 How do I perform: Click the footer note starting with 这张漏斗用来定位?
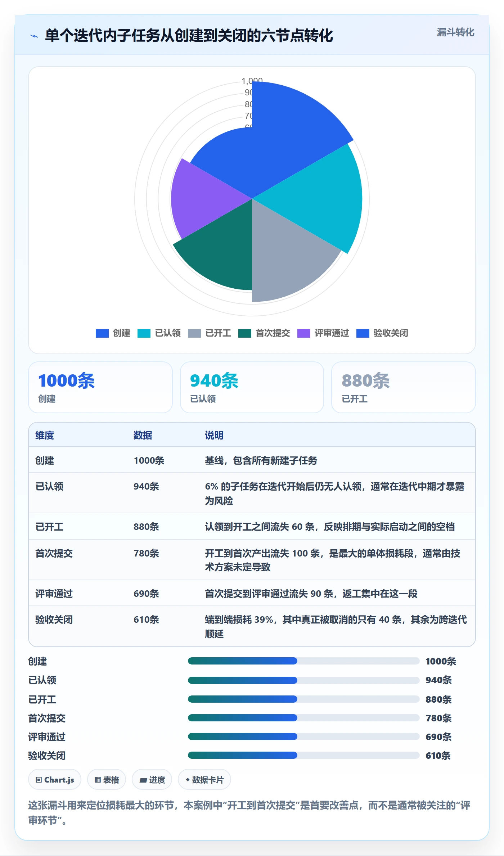[249, 813]
